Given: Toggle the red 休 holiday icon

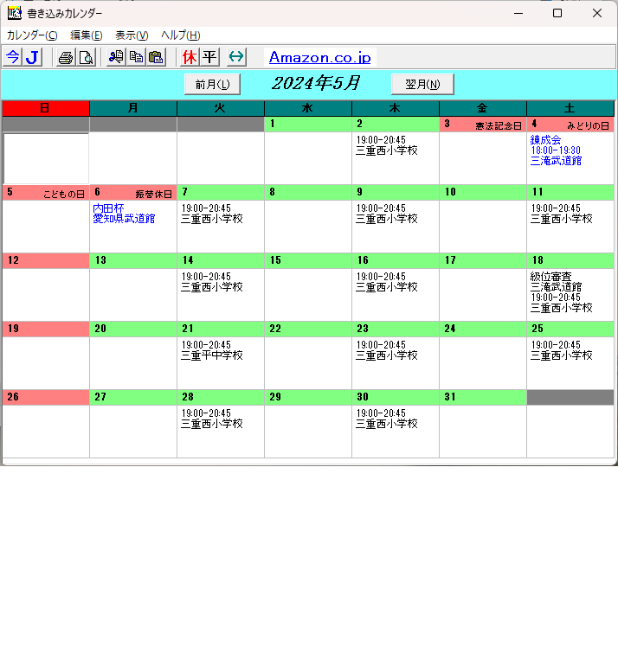Looking at the screenshot, I should click(190, 57).
